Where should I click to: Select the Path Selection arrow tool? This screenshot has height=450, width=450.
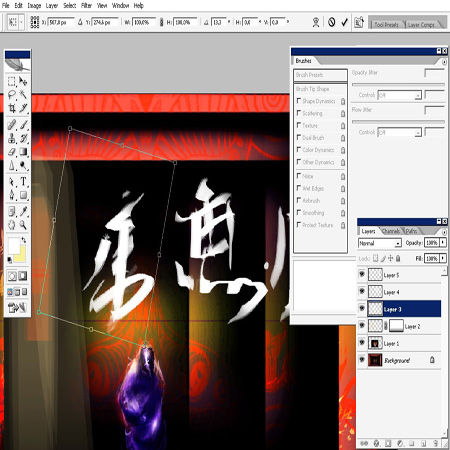coord(12,182)
